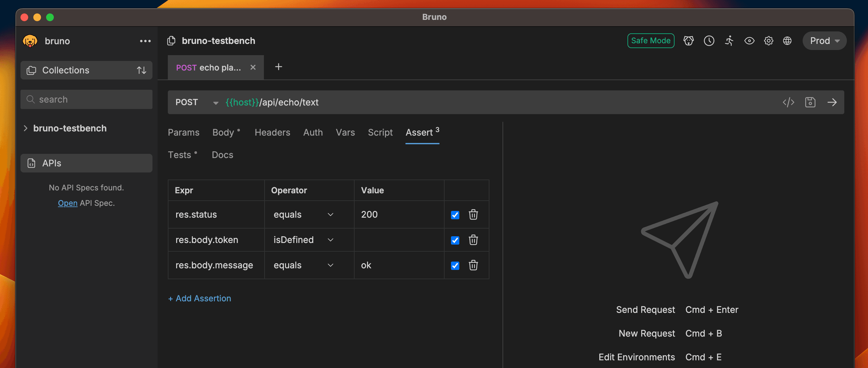Click the Open API Spec link
This screenshot has height=368, width=868.
67,203
